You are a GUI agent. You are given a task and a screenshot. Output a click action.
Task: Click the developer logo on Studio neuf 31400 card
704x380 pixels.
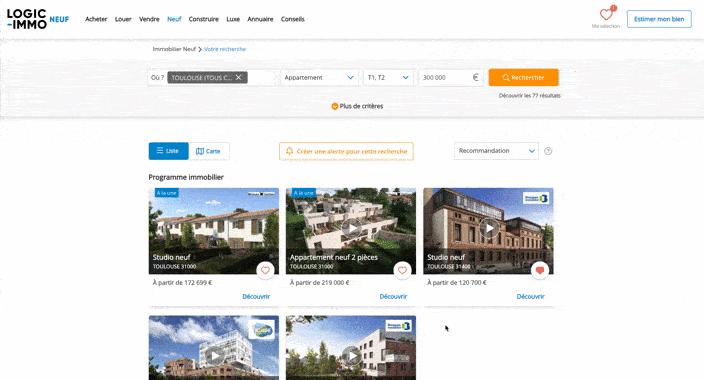[x=536, y=198]
